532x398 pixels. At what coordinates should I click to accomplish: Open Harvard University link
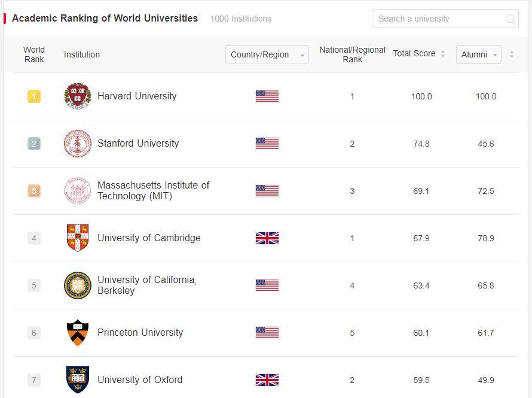tap(137, 96)
